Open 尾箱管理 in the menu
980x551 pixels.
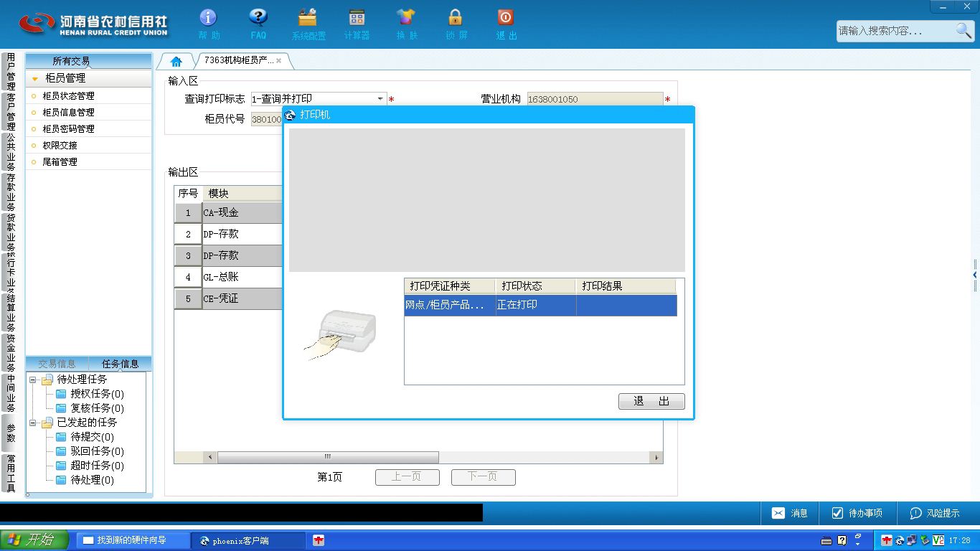tap(60, 161)
